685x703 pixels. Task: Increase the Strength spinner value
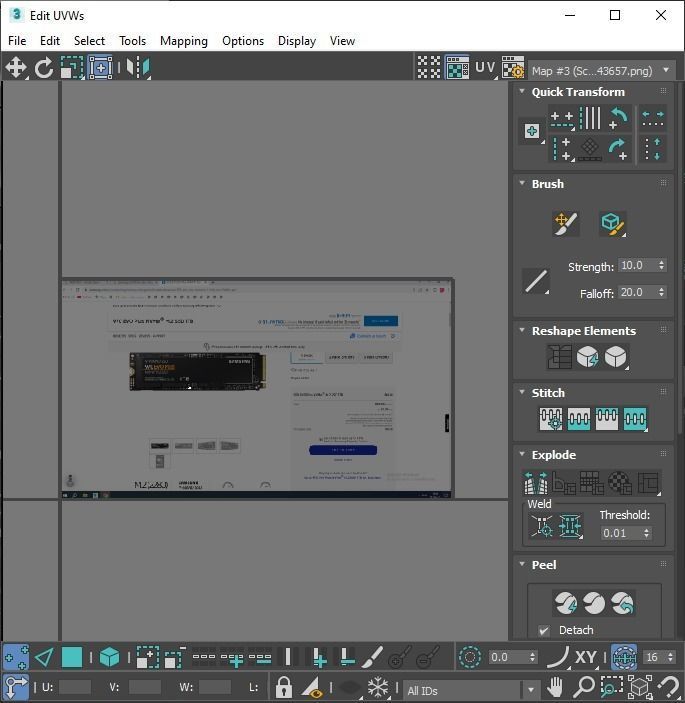[662, 262]
